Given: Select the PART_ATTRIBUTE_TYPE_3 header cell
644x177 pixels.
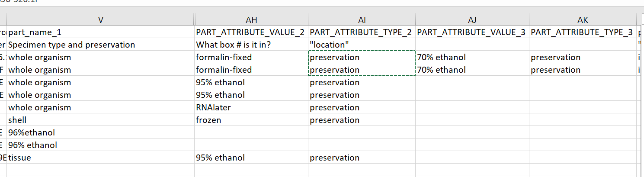Looking at the screenshot, I should click(583, 32).
